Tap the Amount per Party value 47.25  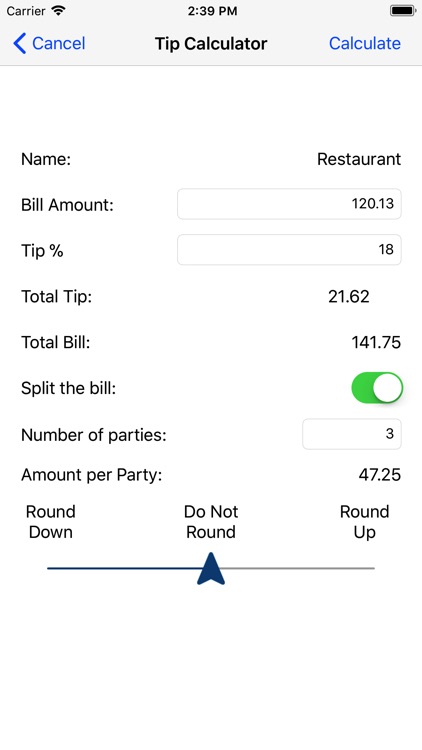[379, 475]
